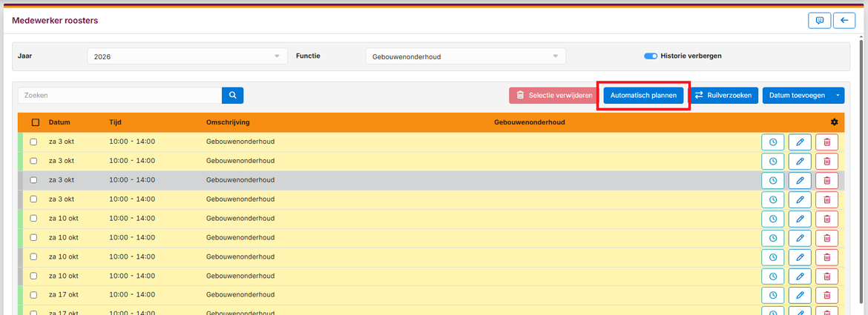
Task: Open clock icon on first za 3 okt row
Action: [x=773, y=142]
